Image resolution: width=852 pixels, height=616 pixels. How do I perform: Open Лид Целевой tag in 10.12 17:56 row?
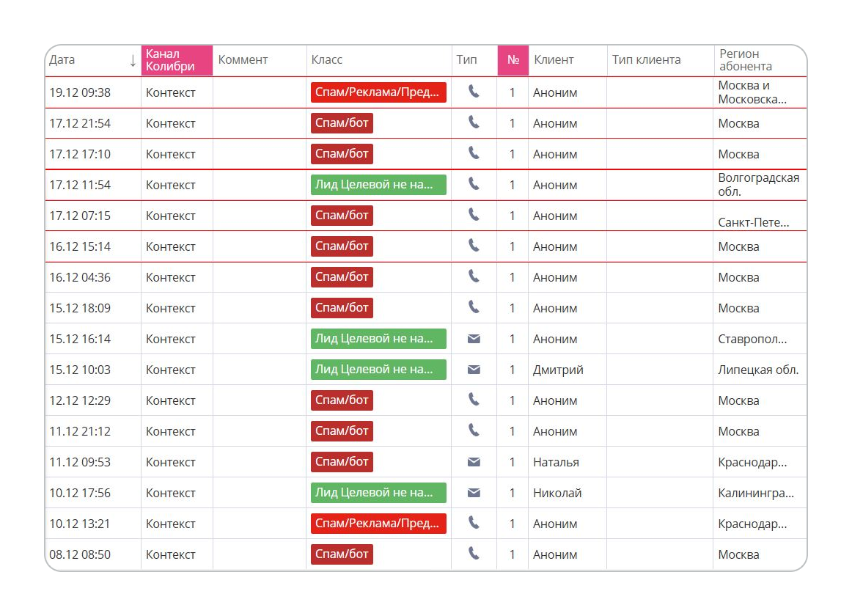pos(378,493)
